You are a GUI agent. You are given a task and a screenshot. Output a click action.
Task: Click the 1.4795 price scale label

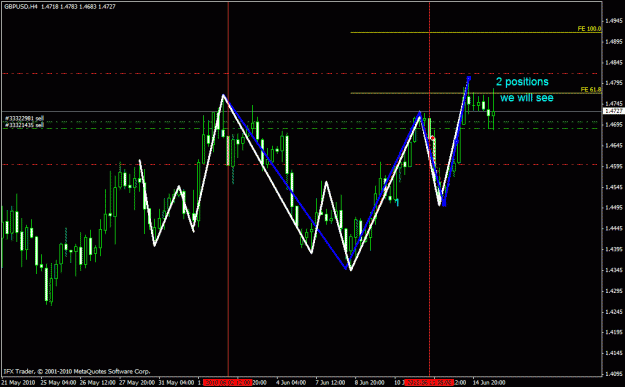(x=614, y=83)
